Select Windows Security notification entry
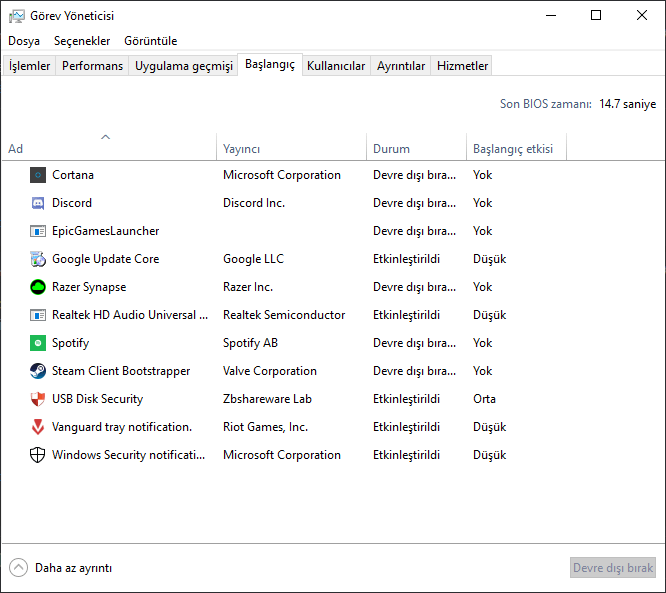Viewport: 666px width, 593px height. tap(128, 455)
